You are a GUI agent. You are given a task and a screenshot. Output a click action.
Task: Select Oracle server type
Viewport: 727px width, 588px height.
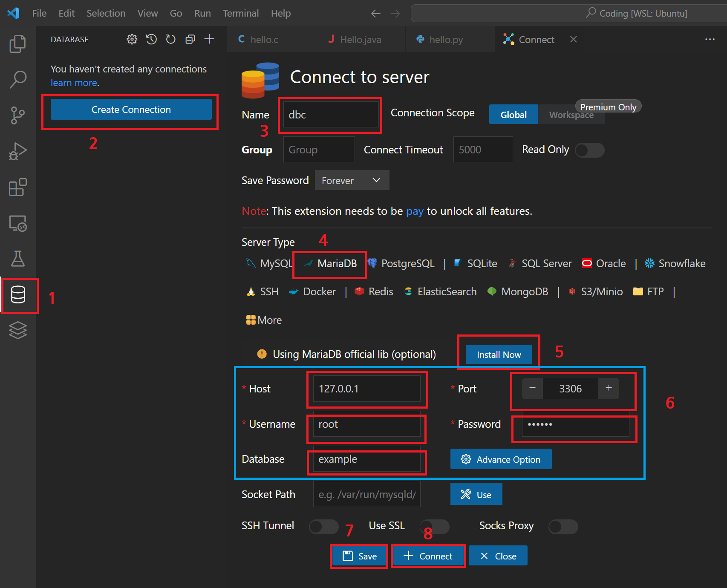pyautogui.click(x=604, y=263)
